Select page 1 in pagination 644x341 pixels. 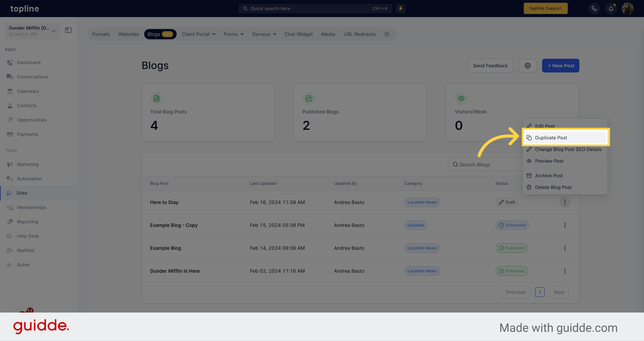(x=540, y=292)
